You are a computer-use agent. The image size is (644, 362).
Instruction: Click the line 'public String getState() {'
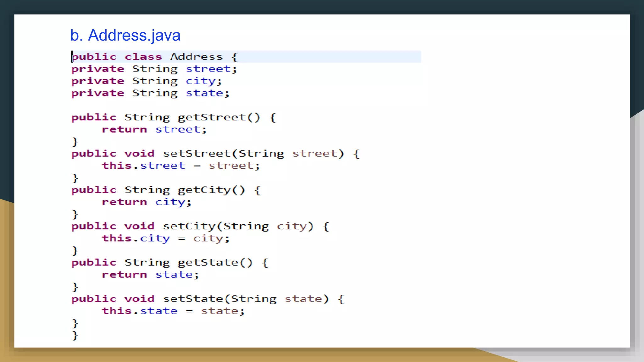(170, 263)
